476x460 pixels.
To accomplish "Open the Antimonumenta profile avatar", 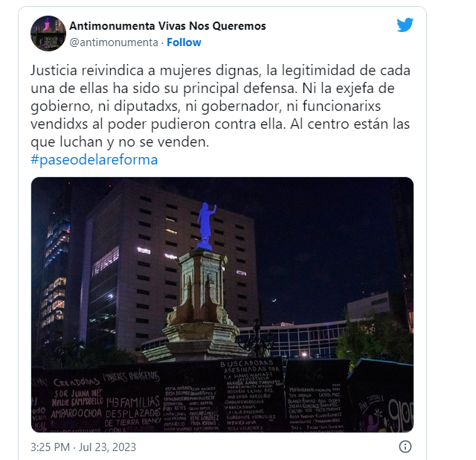I will [x=48, y=33].
